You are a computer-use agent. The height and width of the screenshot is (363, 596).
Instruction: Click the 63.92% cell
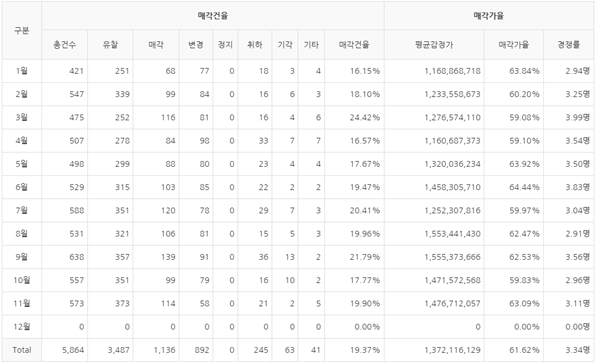point(525,164)
